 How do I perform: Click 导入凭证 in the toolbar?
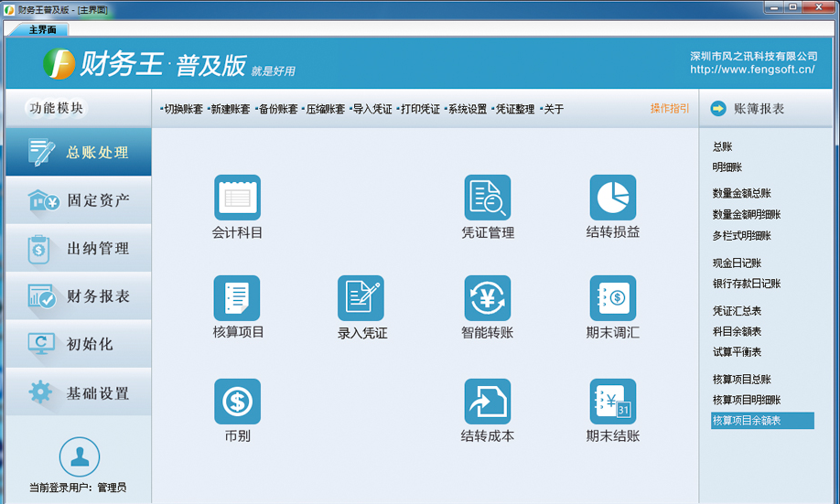[372, 109]
